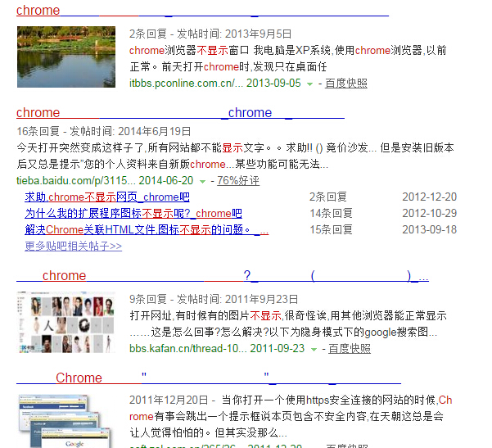Screen dimensions: 492x448
Task: Open the lake landscape thumbnail image
Action: tap(66, 57)
